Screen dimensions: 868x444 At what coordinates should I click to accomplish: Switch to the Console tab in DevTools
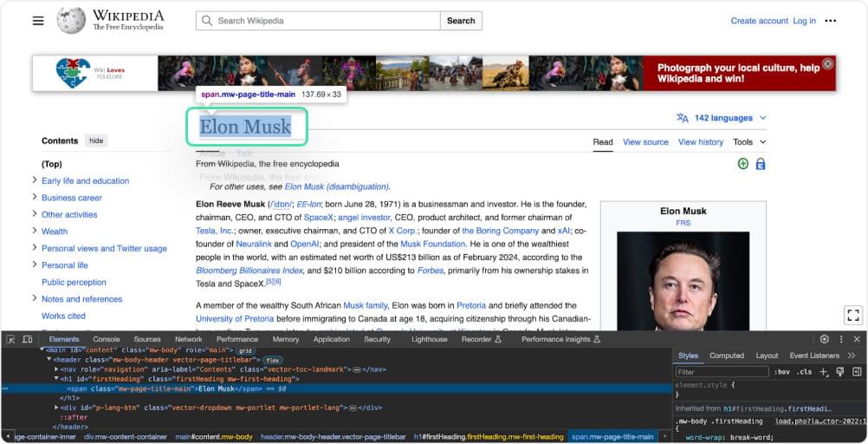pos(107,339)
